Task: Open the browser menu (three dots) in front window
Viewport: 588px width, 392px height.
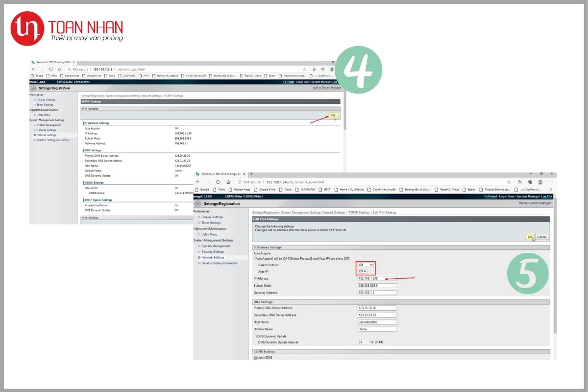Action: [551, 182]
